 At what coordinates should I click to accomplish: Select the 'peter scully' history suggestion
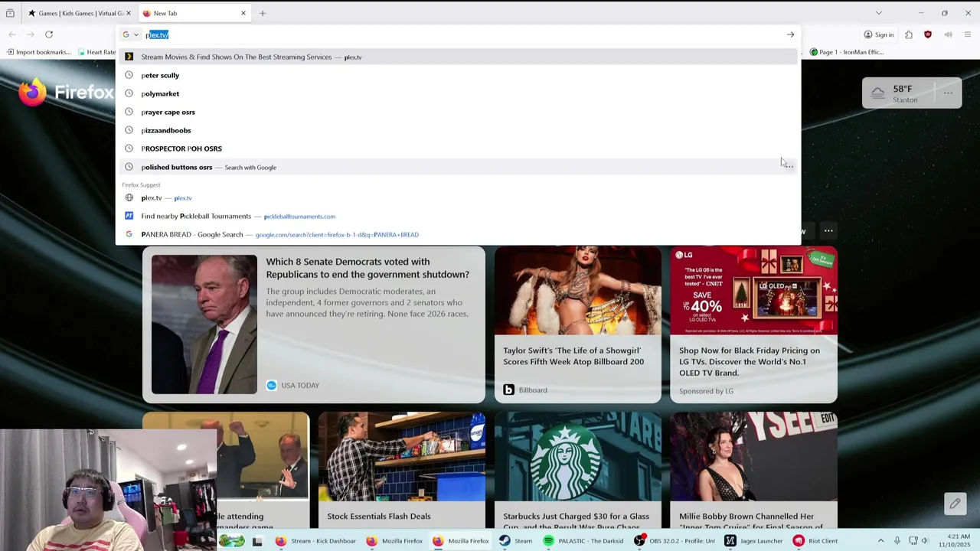click(x=458, y=75)
